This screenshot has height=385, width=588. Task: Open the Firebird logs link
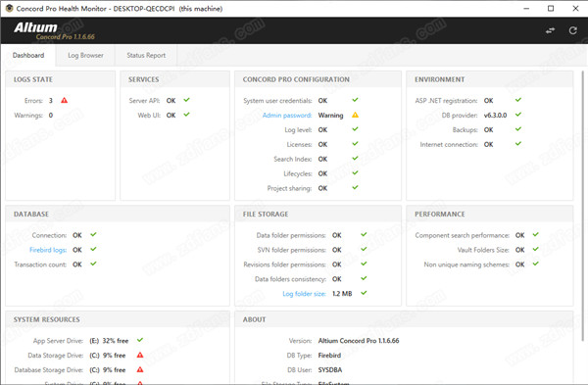48,250
